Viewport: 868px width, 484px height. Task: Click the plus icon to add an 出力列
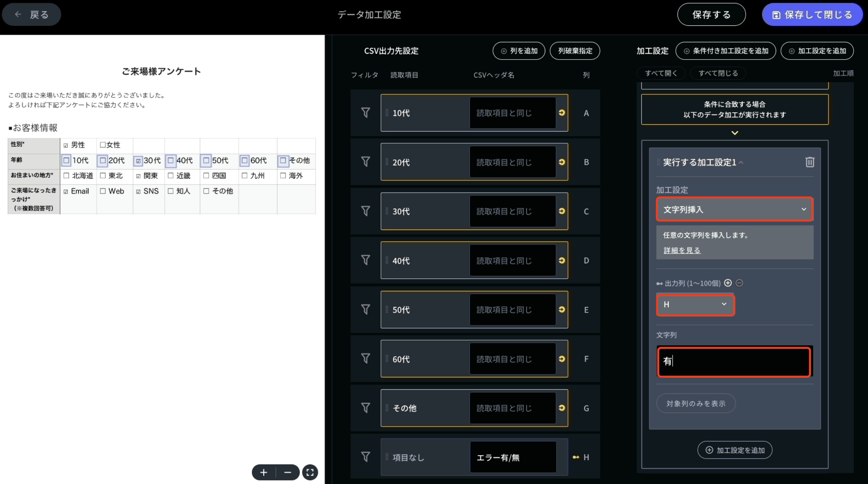coord(728,283)
